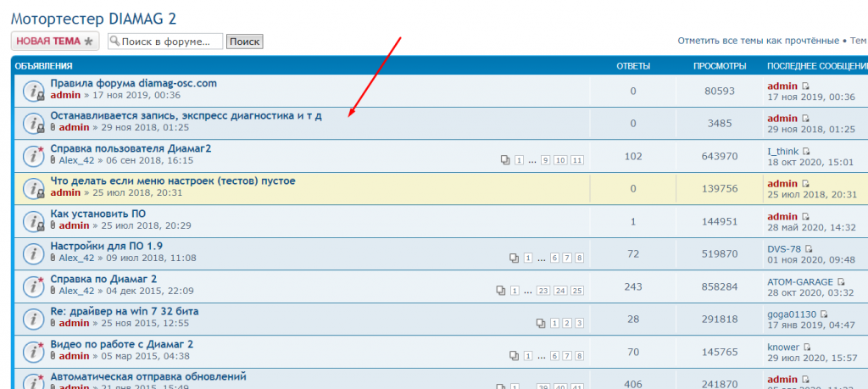This screenshot has height=389, width=868.
Task: Click the 643970 views count
Action: click(x=719, y=156)
